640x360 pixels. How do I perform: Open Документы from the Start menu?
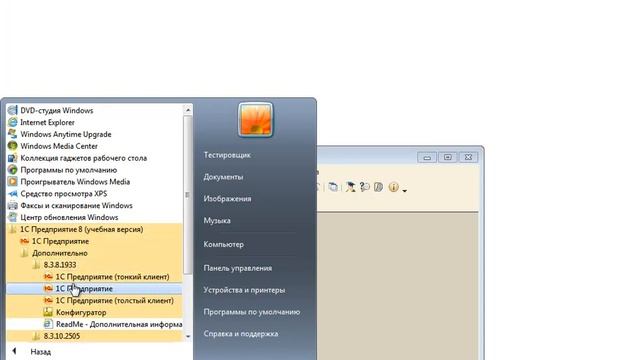pyautogui.click(x=223, y=177)
